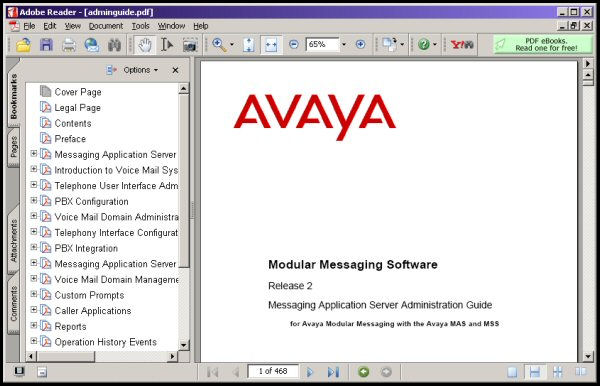Switch to Facing pages layout
This screenshot has width=600, height=386.
pyautogui.click(x=580, y=371)
